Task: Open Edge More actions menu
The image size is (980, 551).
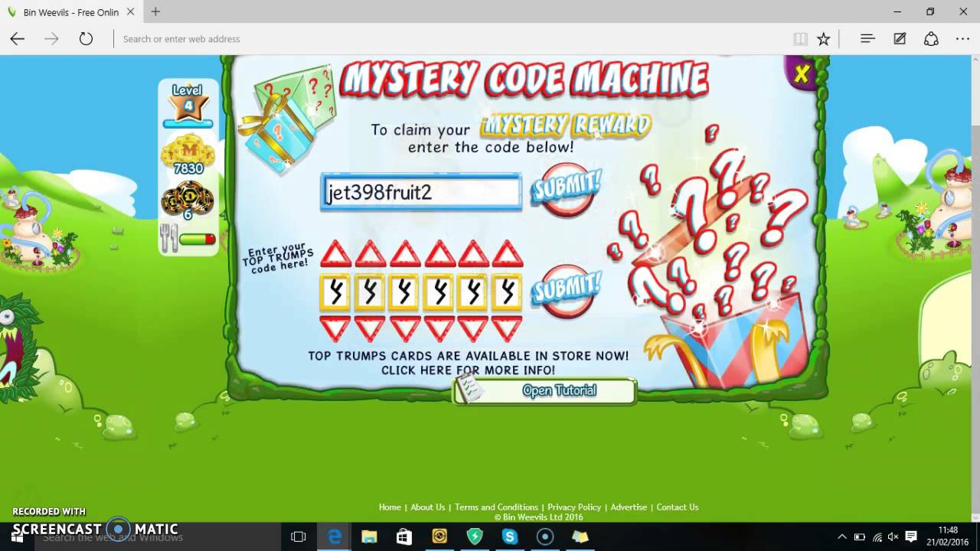Action: [962, 39]
